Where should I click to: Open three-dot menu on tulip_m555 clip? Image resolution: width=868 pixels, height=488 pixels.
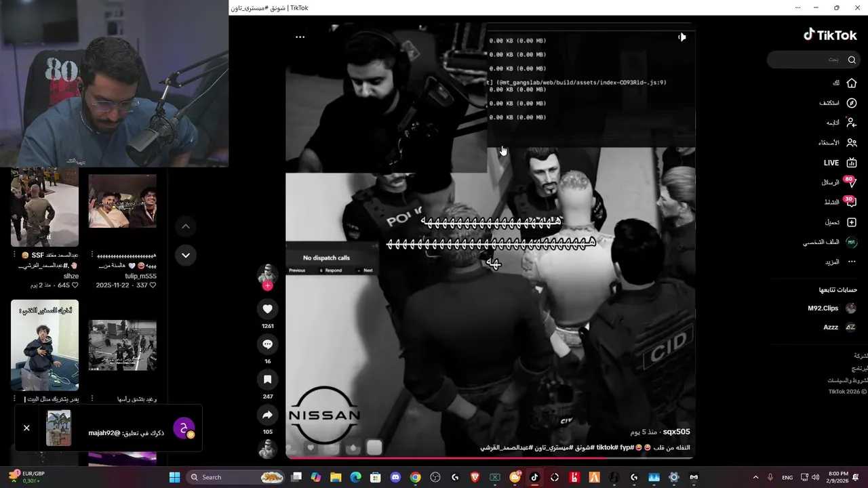[x=92, y=256]
